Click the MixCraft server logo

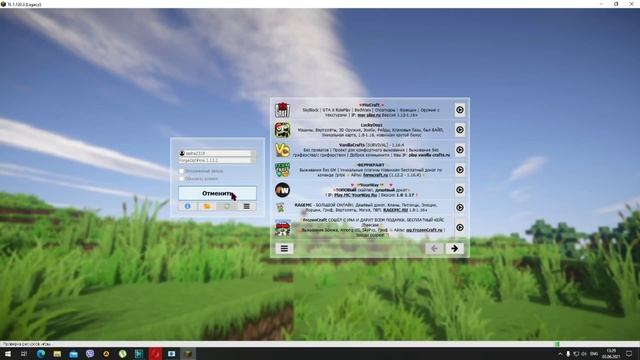tap(282, 110)
